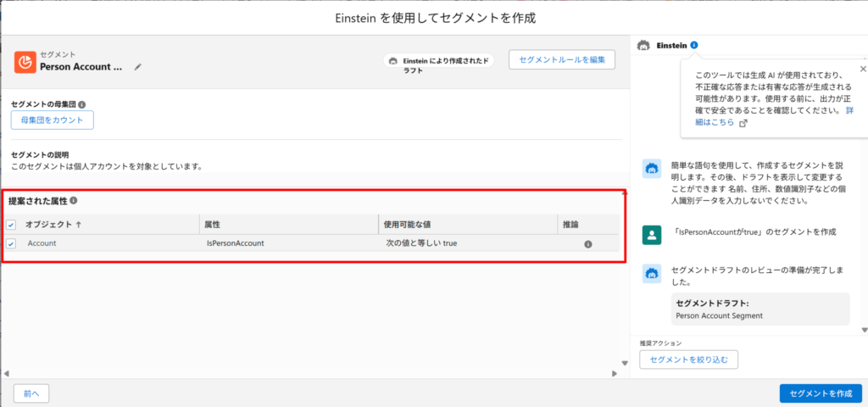Click セグメントルールを編集 button
Viewport: 868px width, 407px height.
[x=562, y=59]
